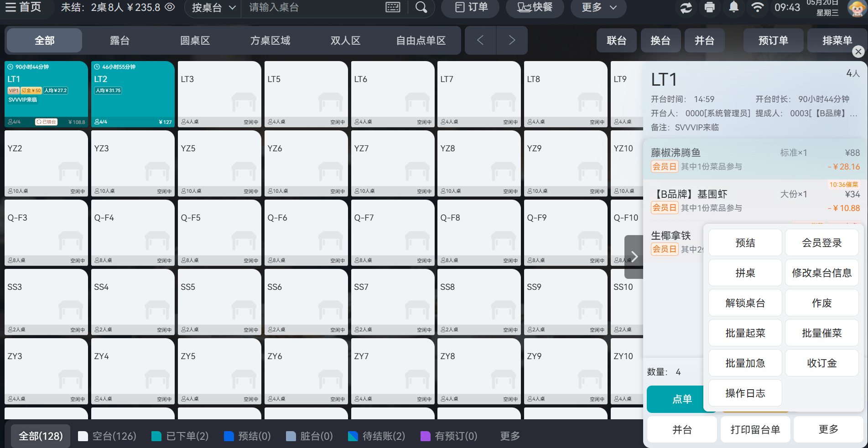This screenshot has width=868, height=448.
Task: Click the search magnifier icon
Action: click(421, 7)
